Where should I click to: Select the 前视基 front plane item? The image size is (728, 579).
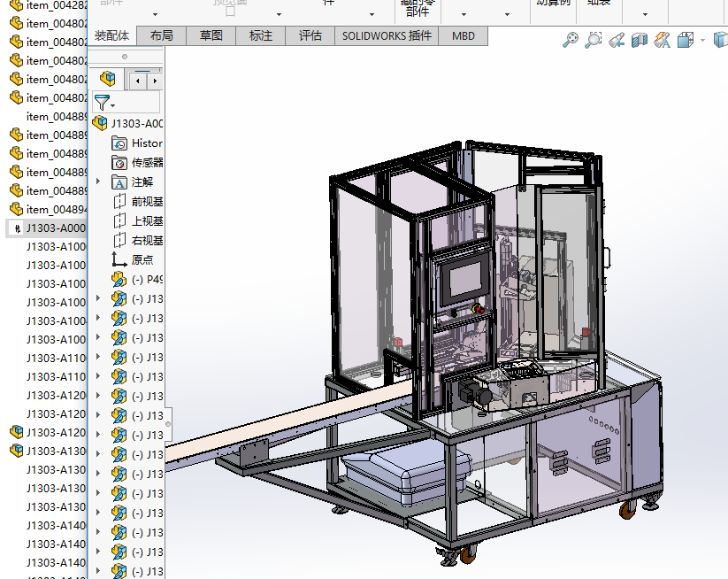tap(146, 202)
